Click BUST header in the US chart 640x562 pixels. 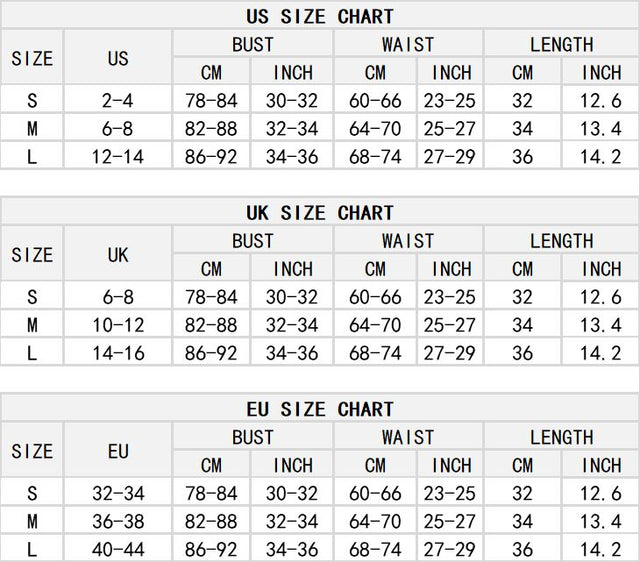pyautogui.click(x=252, y=44)
